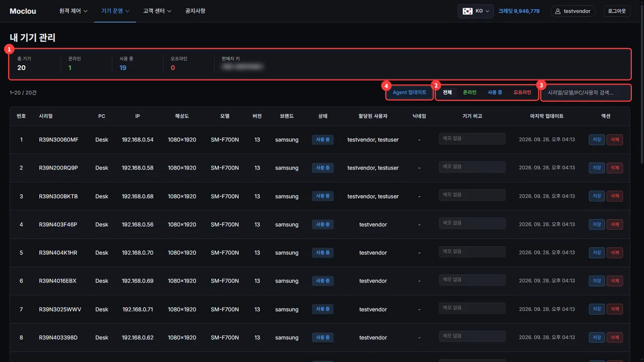Delete the R39N300BKTB device row

coord(614,196)
